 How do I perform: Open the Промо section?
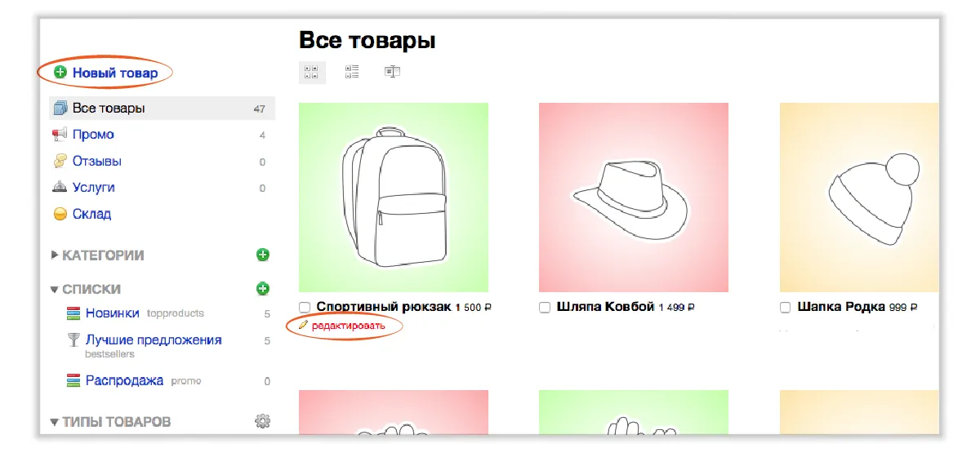(93, 135)
